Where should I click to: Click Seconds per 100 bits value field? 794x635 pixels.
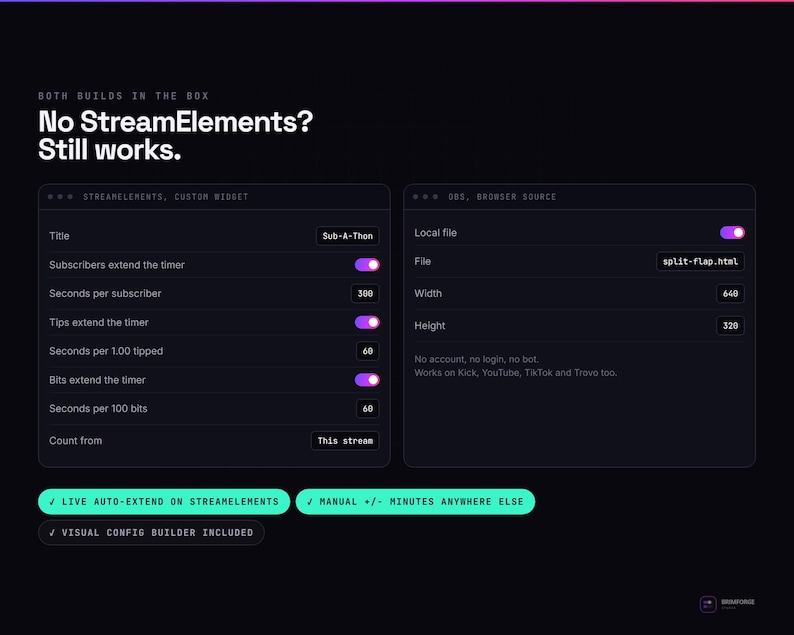(368, 409)
